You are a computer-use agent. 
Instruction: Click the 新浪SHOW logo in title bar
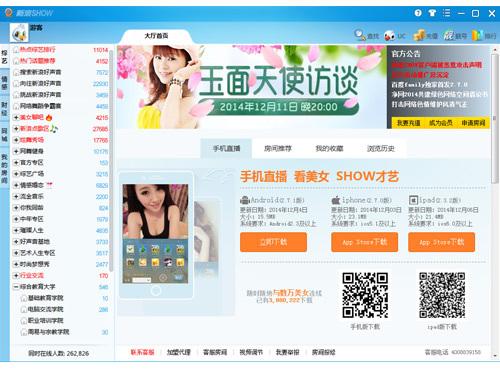[29, 13]
